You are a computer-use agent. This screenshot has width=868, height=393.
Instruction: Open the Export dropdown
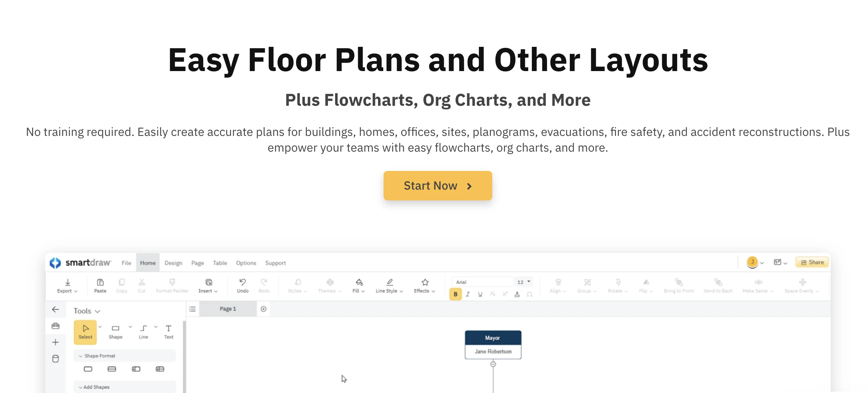[x=67, y=286]
